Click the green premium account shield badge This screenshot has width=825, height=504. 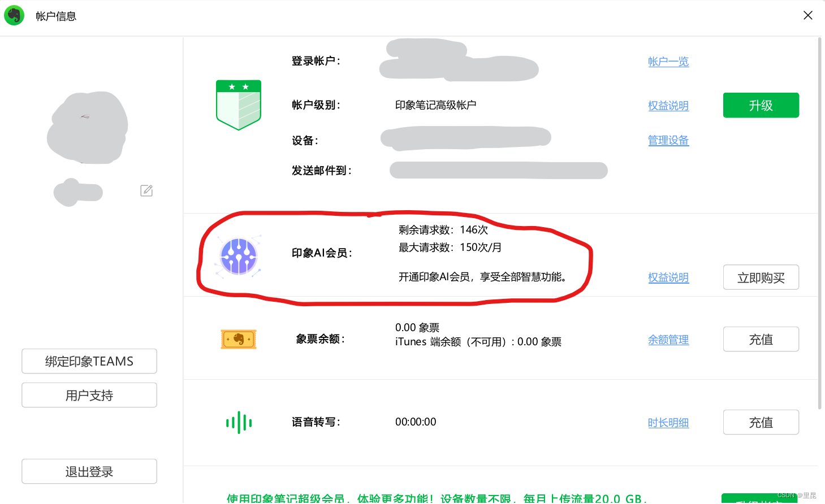coord(239,105)
